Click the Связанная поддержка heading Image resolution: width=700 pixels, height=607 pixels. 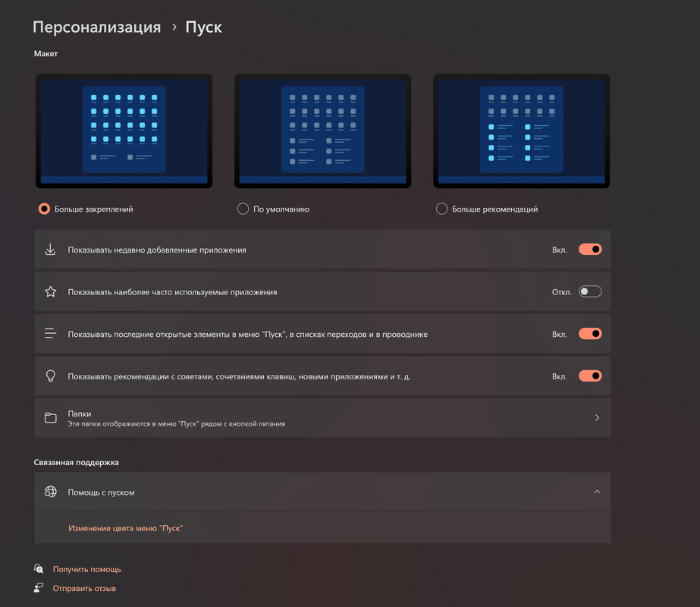[x=77, y=462]
